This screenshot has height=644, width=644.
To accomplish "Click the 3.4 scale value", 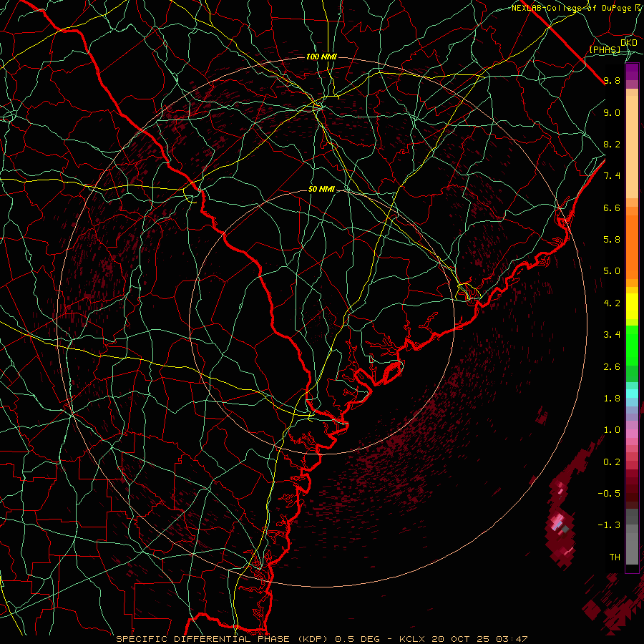I will tap(612, 335).
